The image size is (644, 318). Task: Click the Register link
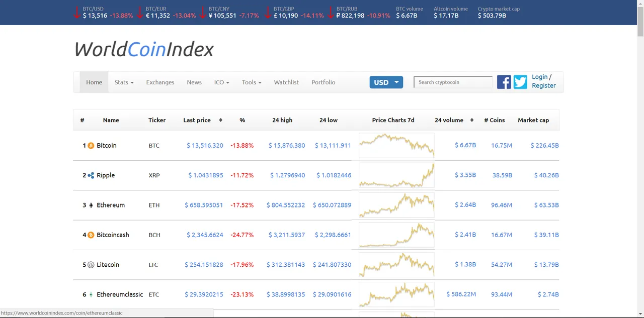point(544,86)
